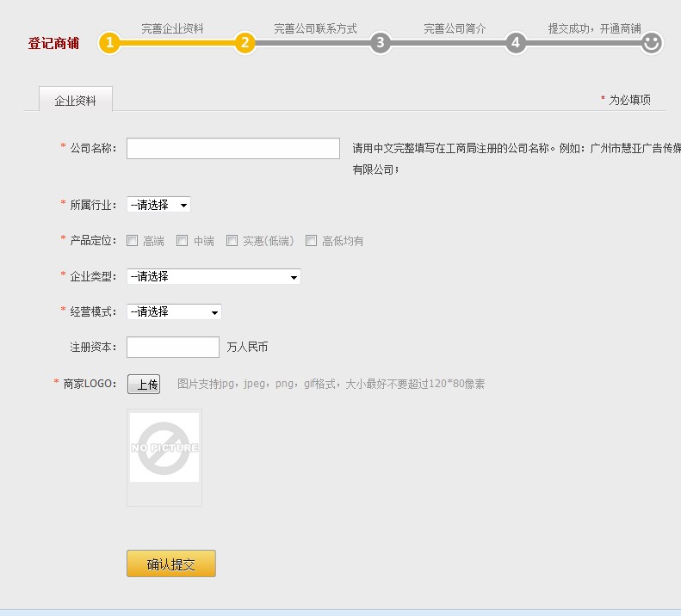Viewport: 681px width, 616px height.
Task: Check the 高端 product positioning box
Action: 133,241
